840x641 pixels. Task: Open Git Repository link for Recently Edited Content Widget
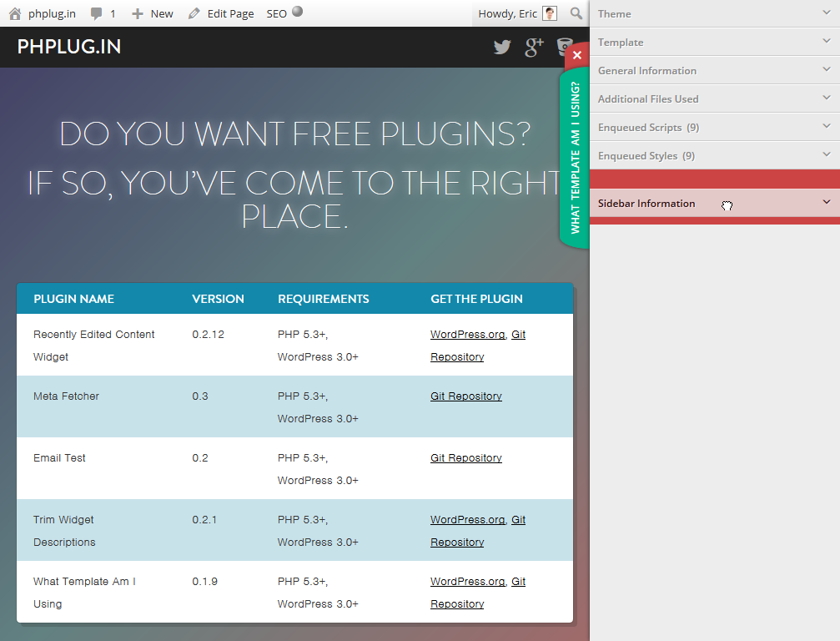coord(457,357)
